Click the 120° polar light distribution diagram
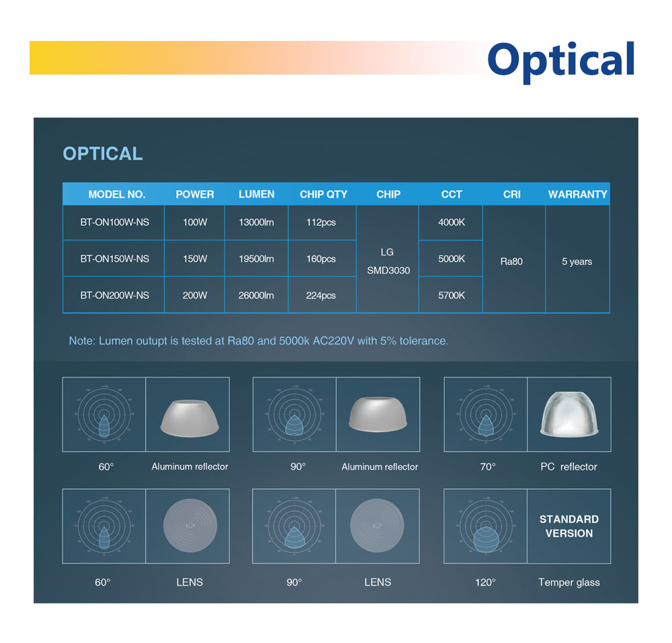The height and width of the screenshot is (643, 672). [x=486, y=526]
